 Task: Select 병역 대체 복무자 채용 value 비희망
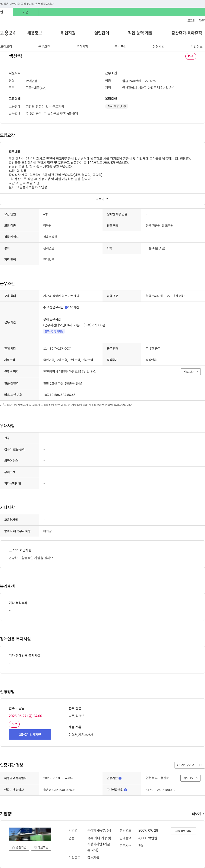click(47, 531)
